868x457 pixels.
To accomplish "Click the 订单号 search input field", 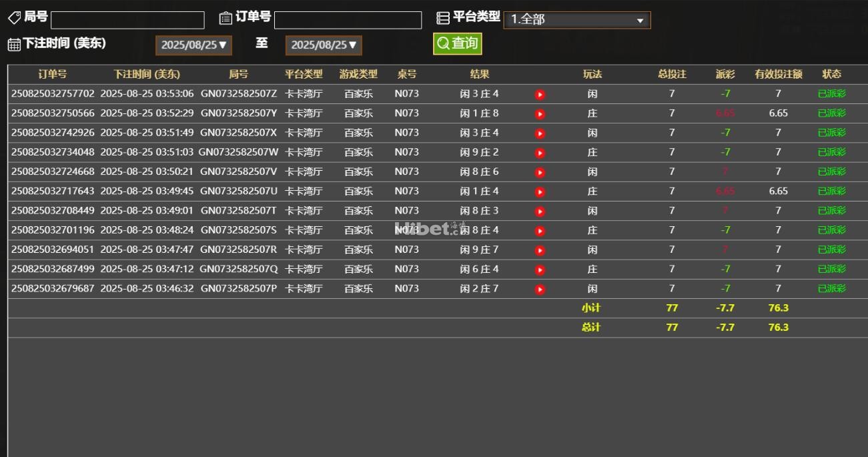I will (348, 20).
